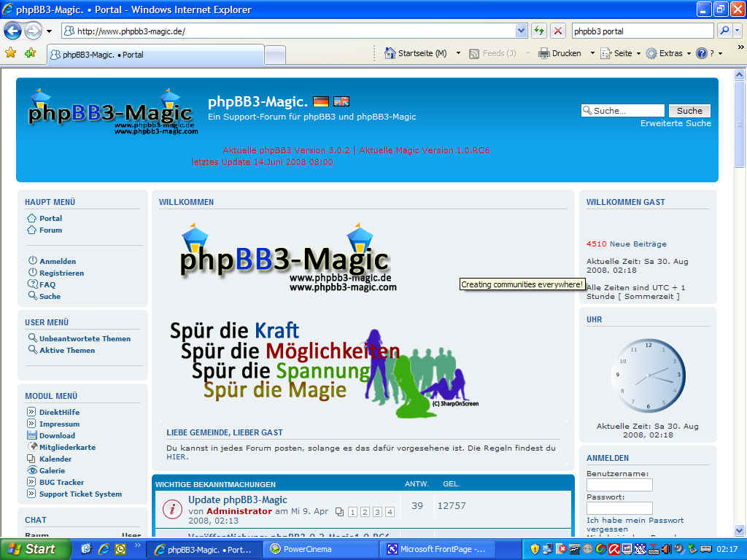Viewport: 747px width, 560px height.
Task: Click the volume speaker tray icon
Action: [x=667, y=549]
